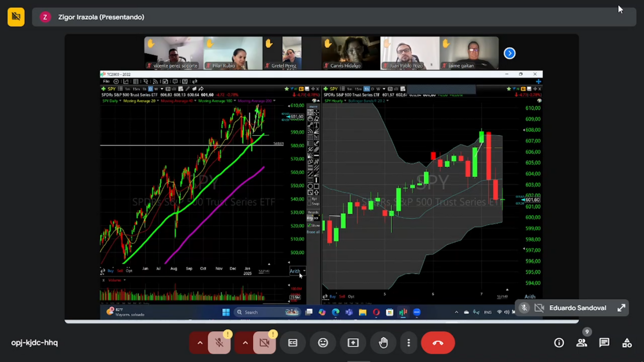The image size is (644, 362).
Task: Enable the Snap checkbox
Action: point(309,203)
